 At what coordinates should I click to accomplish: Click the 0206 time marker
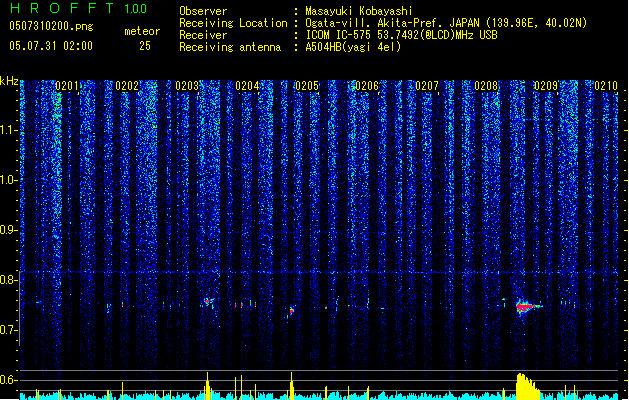click(367, 86)
